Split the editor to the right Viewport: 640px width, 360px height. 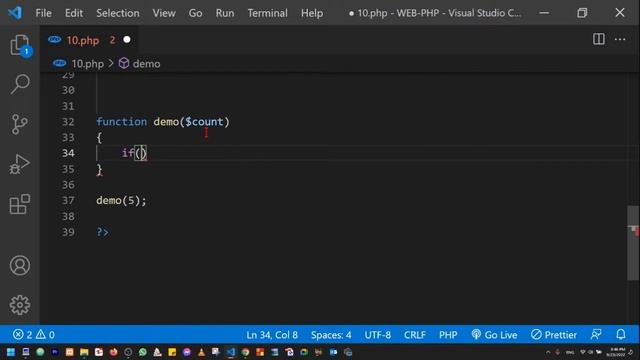point(599,39)
